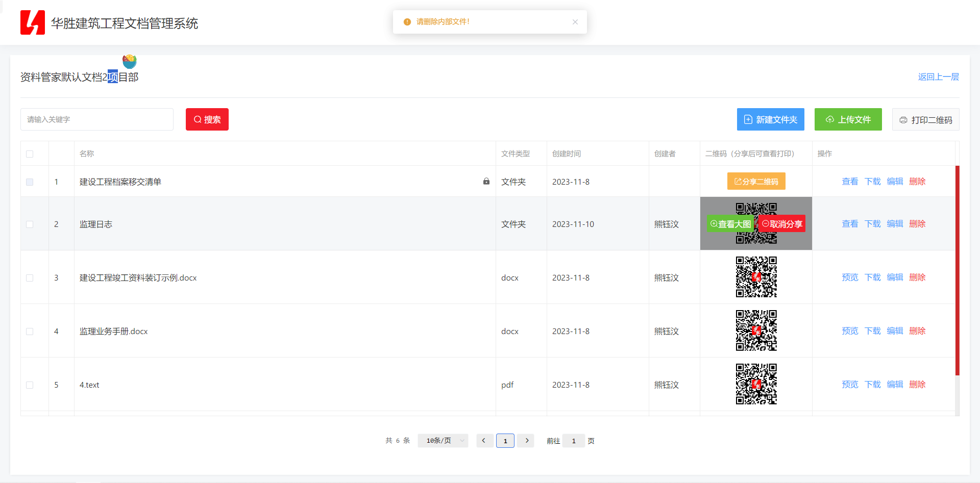
Task: Click 编辑 for 建设工程竣工资料装订示例.docx
Action: click(895, 277)
